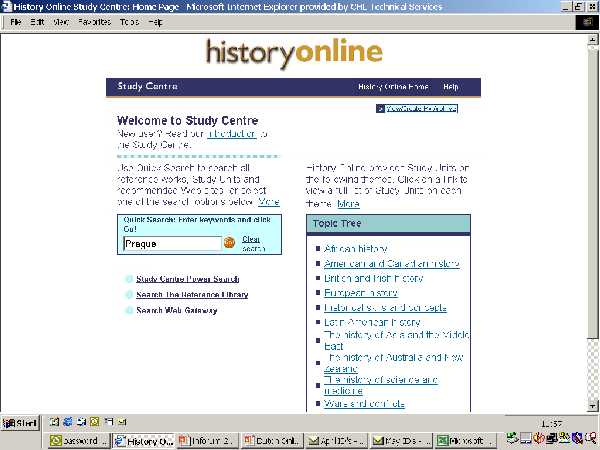The height and width of the screenshot is (450, 600).
Task: Go to History Online Home link
Action: click(x=393, y=87)
